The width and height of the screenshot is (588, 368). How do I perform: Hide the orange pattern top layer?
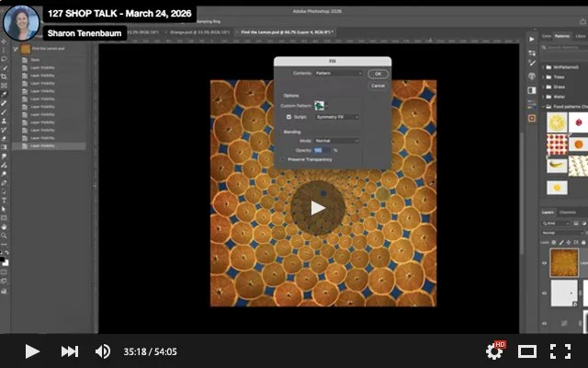click(545, 263)
